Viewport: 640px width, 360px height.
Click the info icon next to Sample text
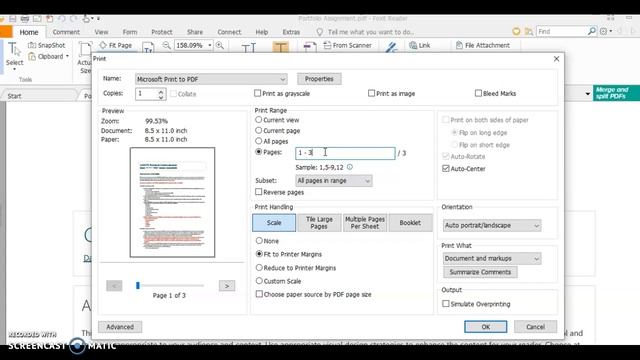click(350, 167)
